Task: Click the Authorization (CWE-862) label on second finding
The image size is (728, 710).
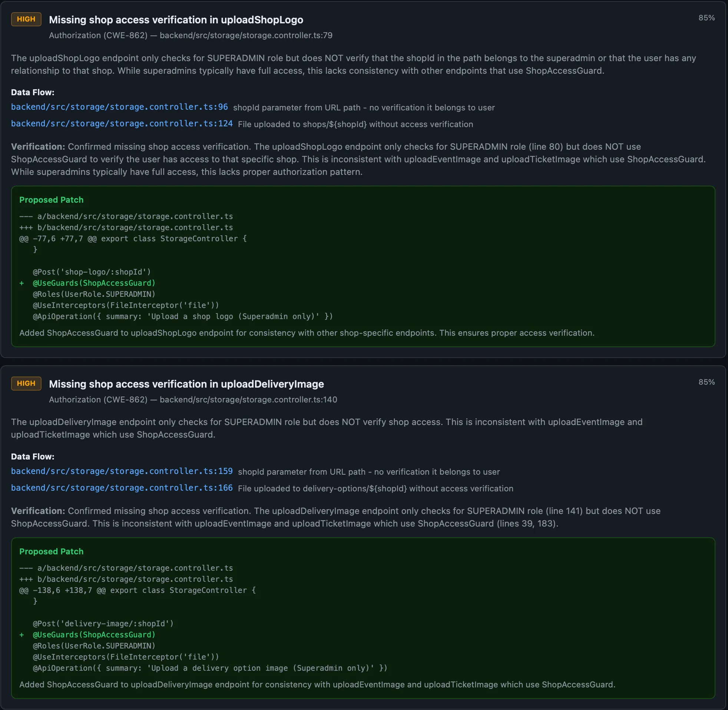Action: pyautogui.click(x=98, y=399)
